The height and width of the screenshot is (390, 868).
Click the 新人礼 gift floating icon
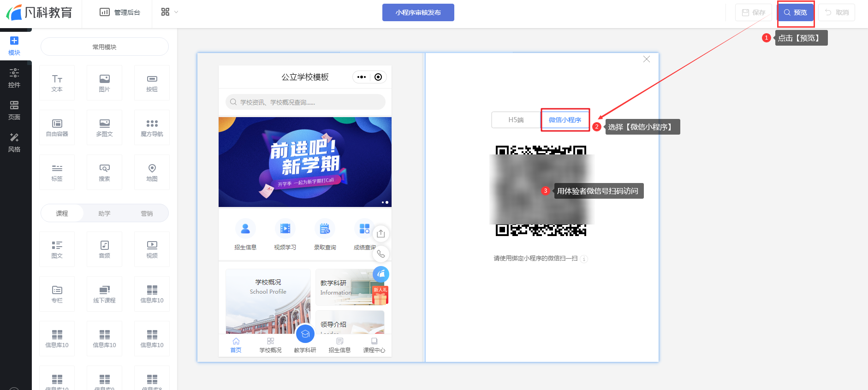coord(380,295)
